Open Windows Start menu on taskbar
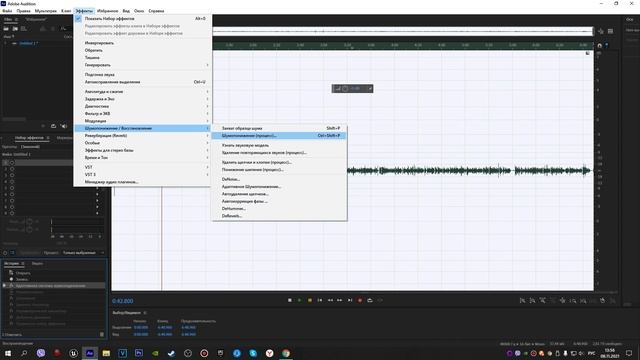 [8, 353]
